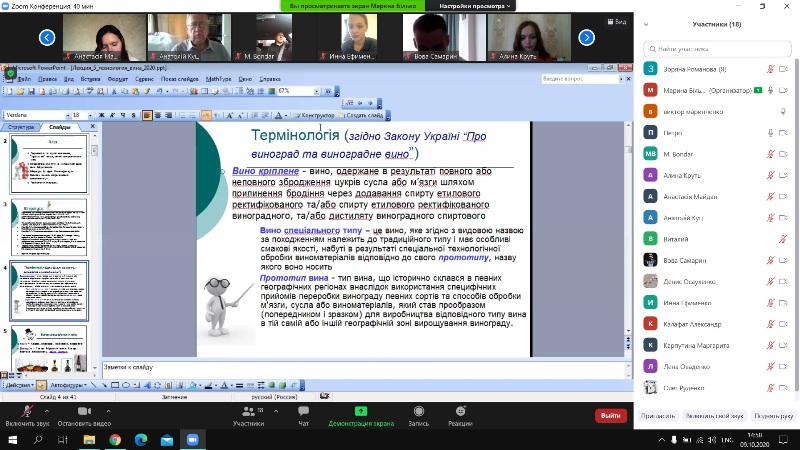Click Open folder icon in PowerPoint toolbar
The image size is (800, 450).
[x=20, y=91]
